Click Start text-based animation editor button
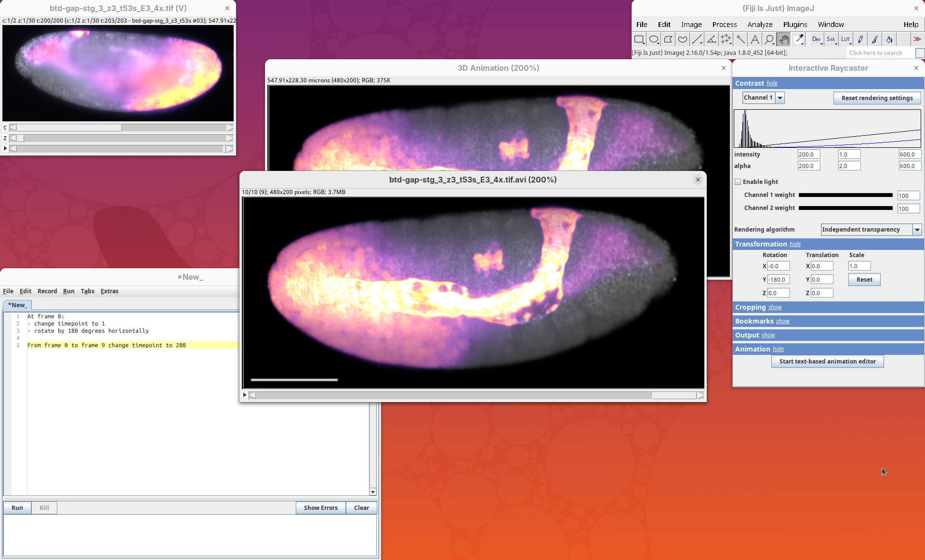The image size is (925, 560). click(x=827, y=362)
